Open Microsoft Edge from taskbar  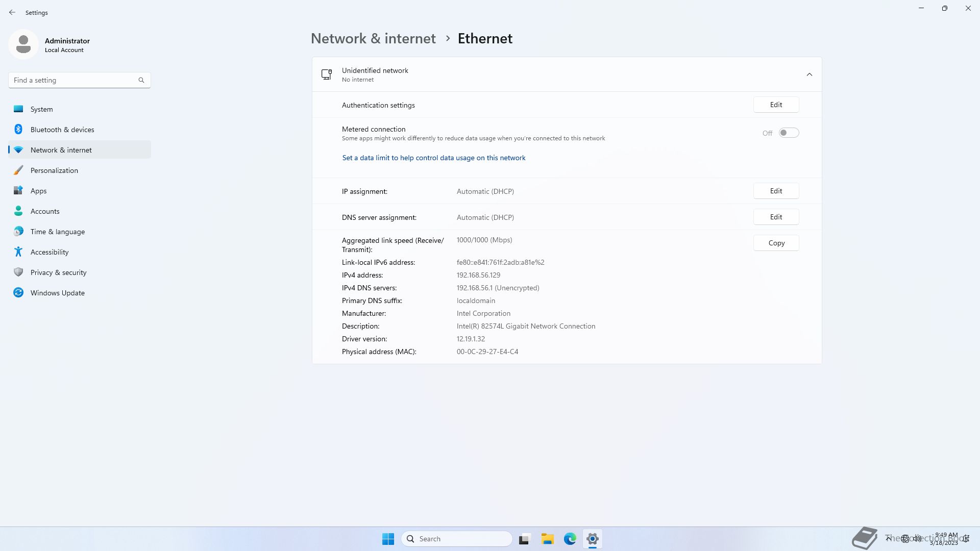coord(570,539)
